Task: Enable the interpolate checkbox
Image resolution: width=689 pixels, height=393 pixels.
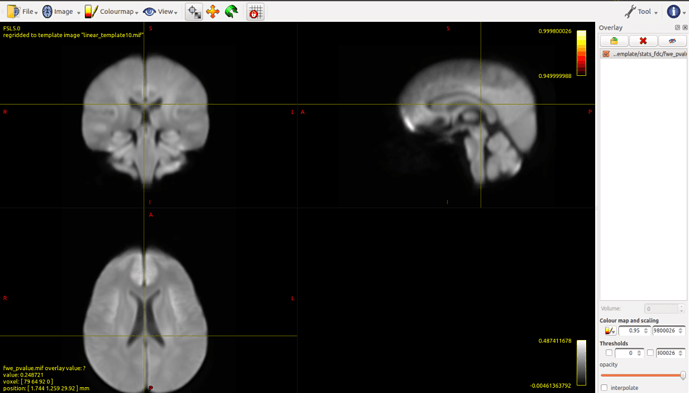Action: click(605, 388)
